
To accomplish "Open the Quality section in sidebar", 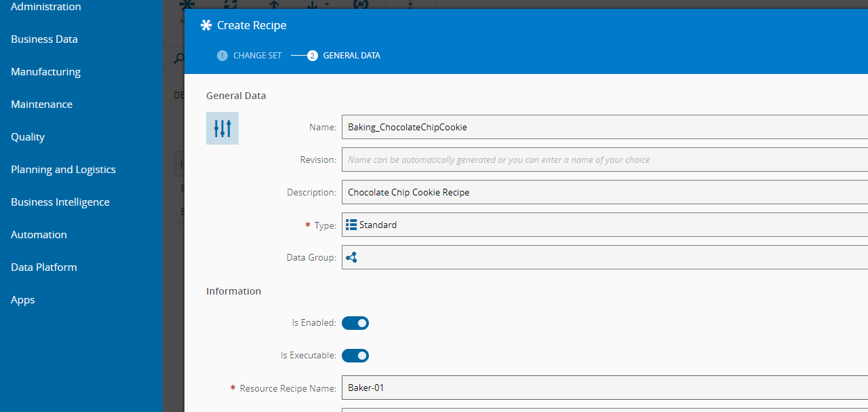I will pos(28,137).
